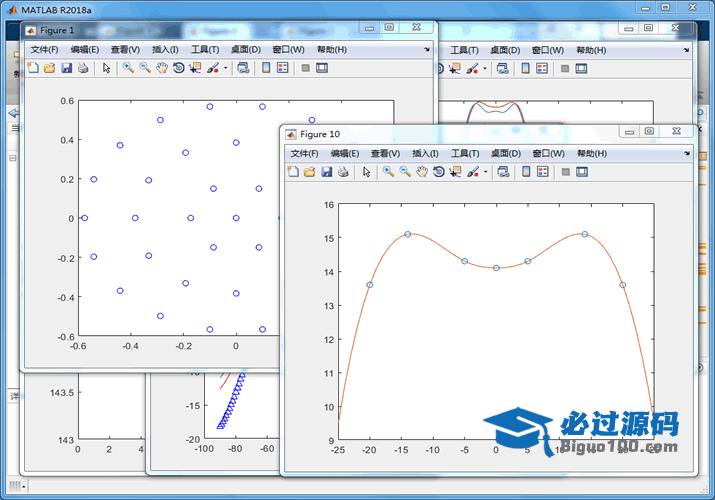The width and height of the screenshot is (715, 500).
Task: Hide plot tools in Figure 10
Action: 566,172
